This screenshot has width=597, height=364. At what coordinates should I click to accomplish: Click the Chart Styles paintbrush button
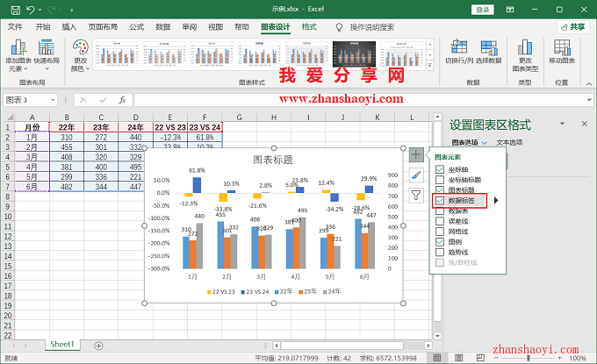coord(416,175)
